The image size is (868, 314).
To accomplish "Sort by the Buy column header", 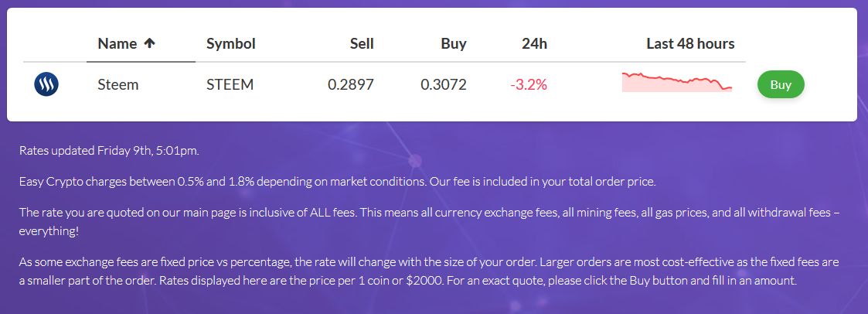I will (454, 44).
